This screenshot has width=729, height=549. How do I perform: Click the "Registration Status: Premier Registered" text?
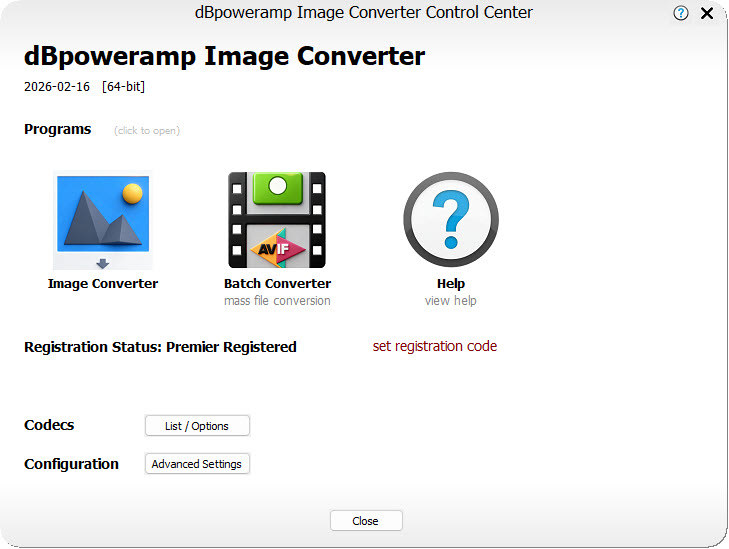[160, 348]
